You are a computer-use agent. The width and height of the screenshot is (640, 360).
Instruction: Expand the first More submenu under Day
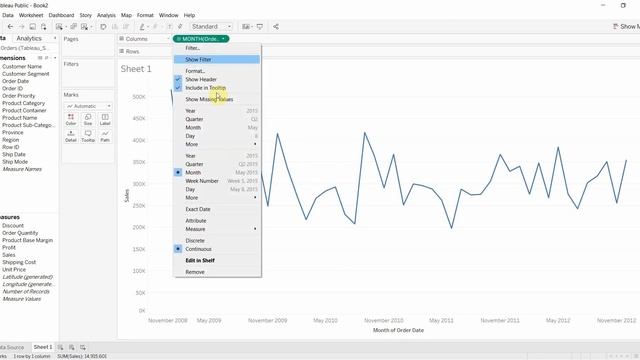click(x=217, y=144)
